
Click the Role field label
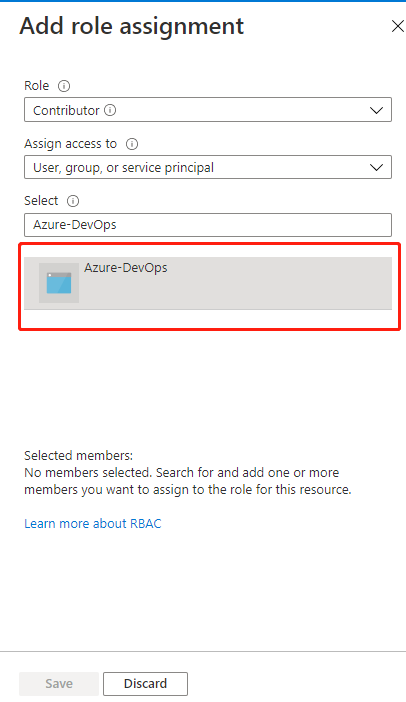(x=37, y=86)
